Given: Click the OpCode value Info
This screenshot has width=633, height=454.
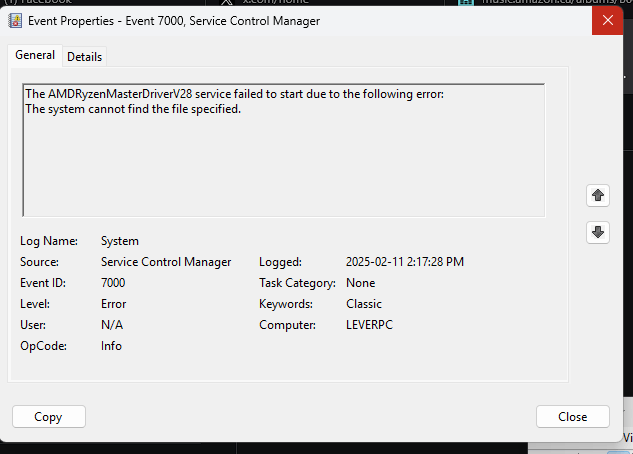Looking at the screenshot, I should [111, 346].
